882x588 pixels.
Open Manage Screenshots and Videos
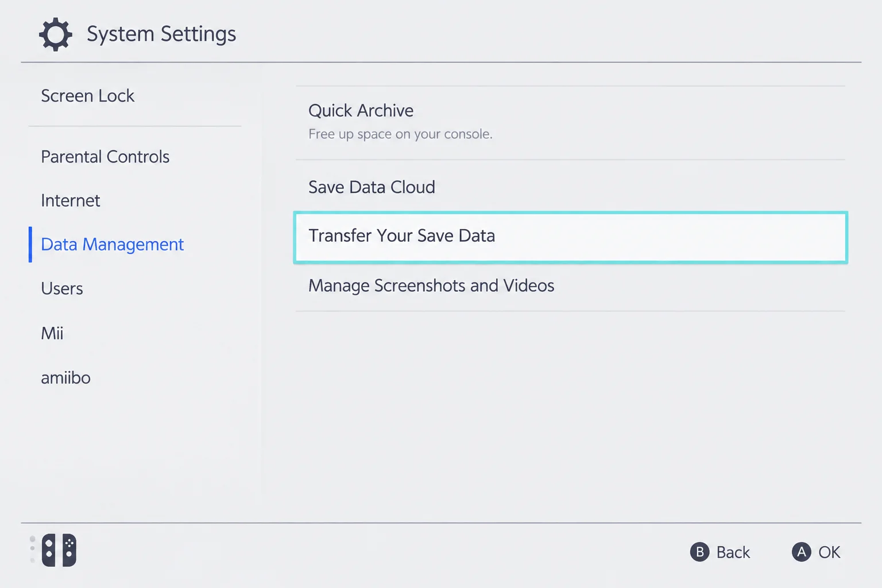tap(570, 286)
